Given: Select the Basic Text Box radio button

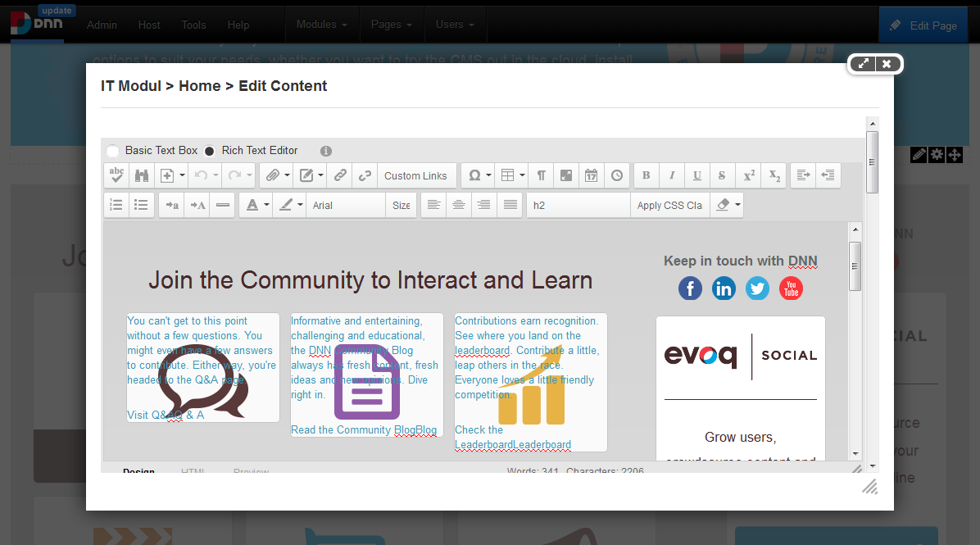Looking at the screenshot, I should [113, 151].
